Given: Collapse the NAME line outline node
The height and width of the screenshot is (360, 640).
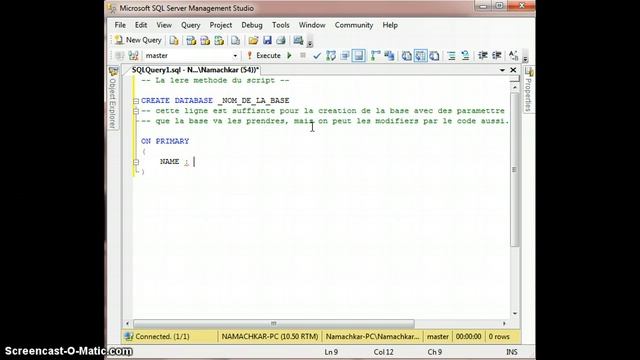Looking at the screenshot, I should click(136, 162).
